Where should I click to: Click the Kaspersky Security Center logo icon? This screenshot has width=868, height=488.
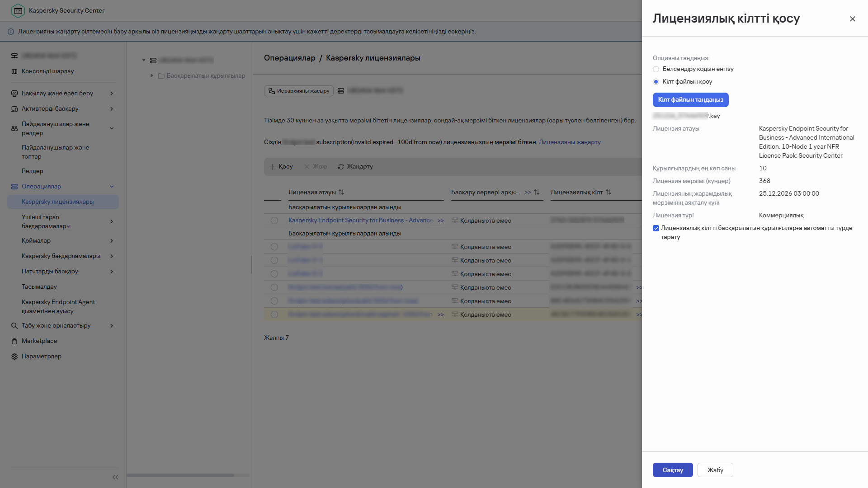[18, 10]
